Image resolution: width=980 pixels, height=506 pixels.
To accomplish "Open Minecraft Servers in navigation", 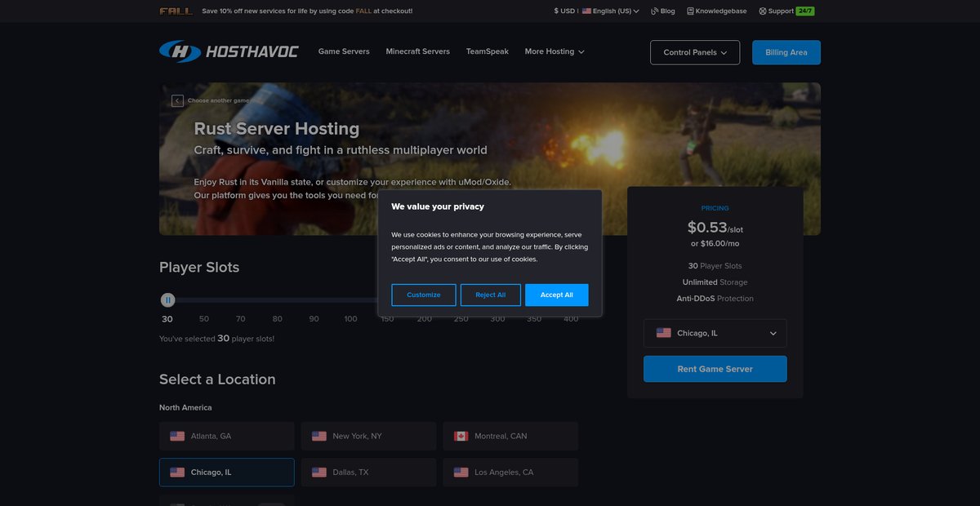I will [x=418, y=51].
